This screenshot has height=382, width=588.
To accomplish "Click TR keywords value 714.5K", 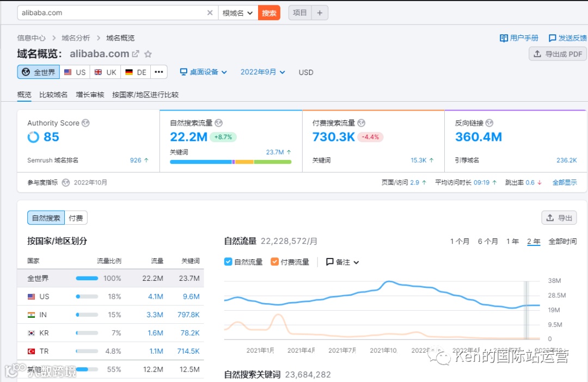I will coord(188,352).
